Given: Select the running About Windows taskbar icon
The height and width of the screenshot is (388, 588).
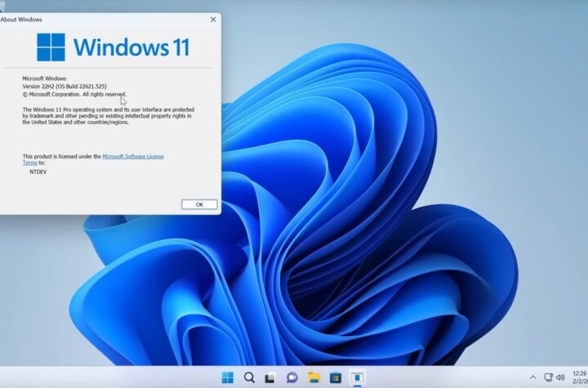Looking at the screenshot, I should pyautogui.click(x=357, y=377).
